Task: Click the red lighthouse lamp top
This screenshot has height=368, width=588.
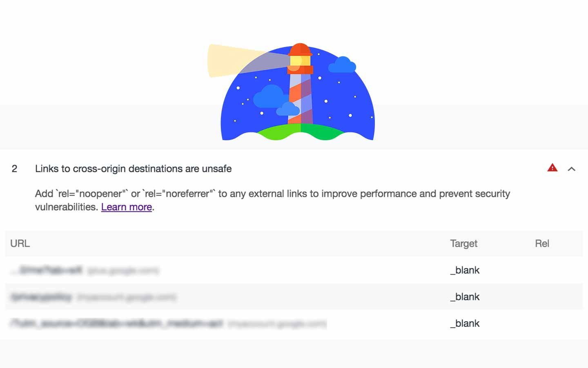Action: pyautogui.click(x=300, y=49)
